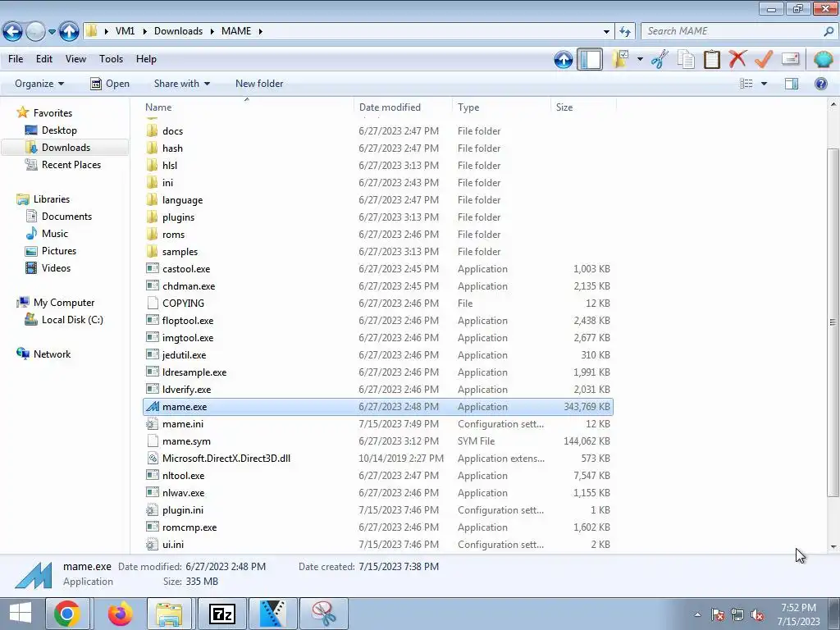This screenshot has height=630, width=840.
Task: Toggle the navigation pane toolbar icon
Action: pos(590,59)
